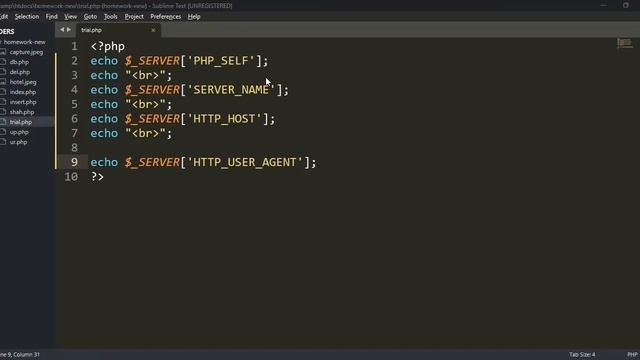Open the Tools menu
The width and height of the screenshot is (640, 360).
pyautogui.click(x=111, y=17)
